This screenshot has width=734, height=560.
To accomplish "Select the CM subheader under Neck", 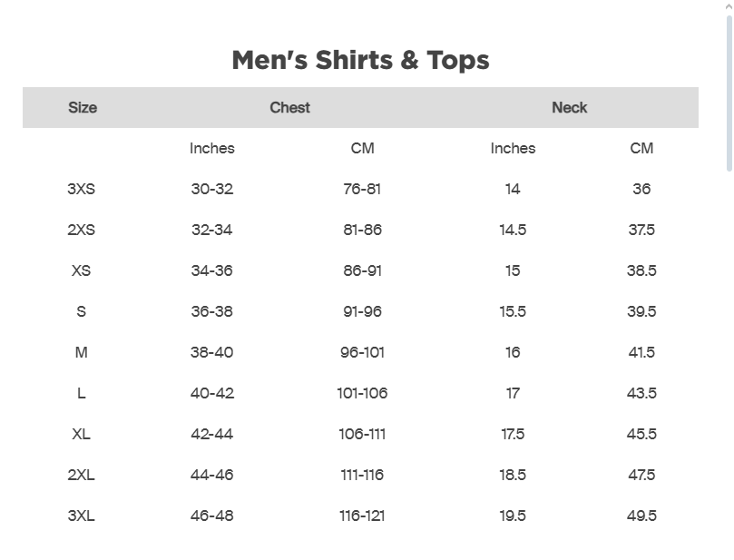I will 641,148.
